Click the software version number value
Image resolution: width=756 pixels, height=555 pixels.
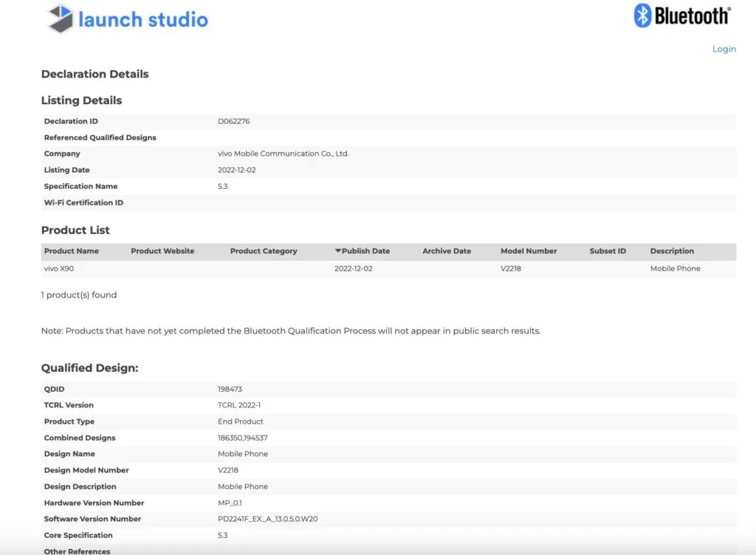coord(267,519)
